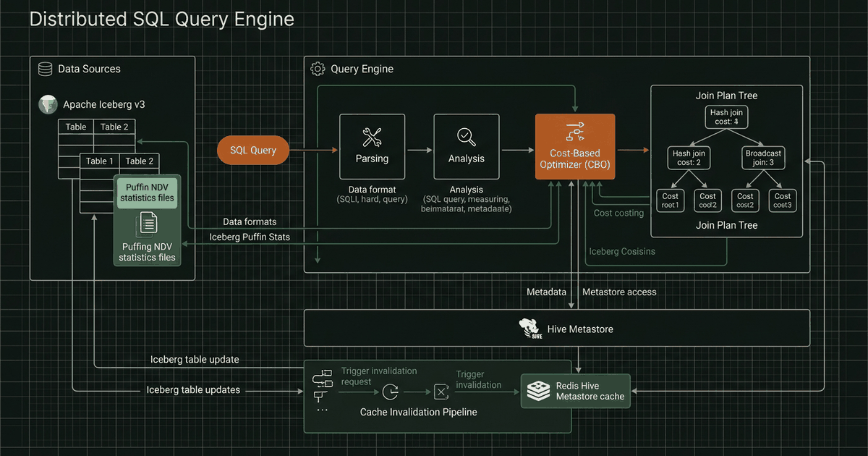The image size is (868, 456).
Task: Click the Hive bee logo icon
Action: pos(530,329)
